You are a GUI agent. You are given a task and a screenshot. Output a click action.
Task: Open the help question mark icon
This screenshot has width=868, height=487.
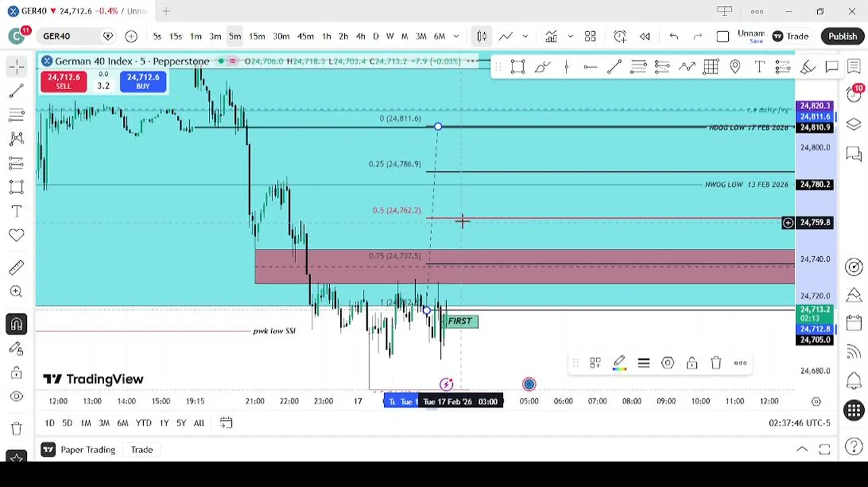(x=854, y=446)
